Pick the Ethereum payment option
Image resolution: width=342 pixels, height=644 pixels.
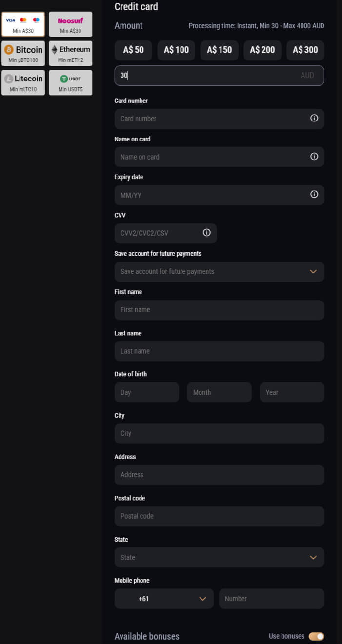pyautogui.click(x=70, y=54)
